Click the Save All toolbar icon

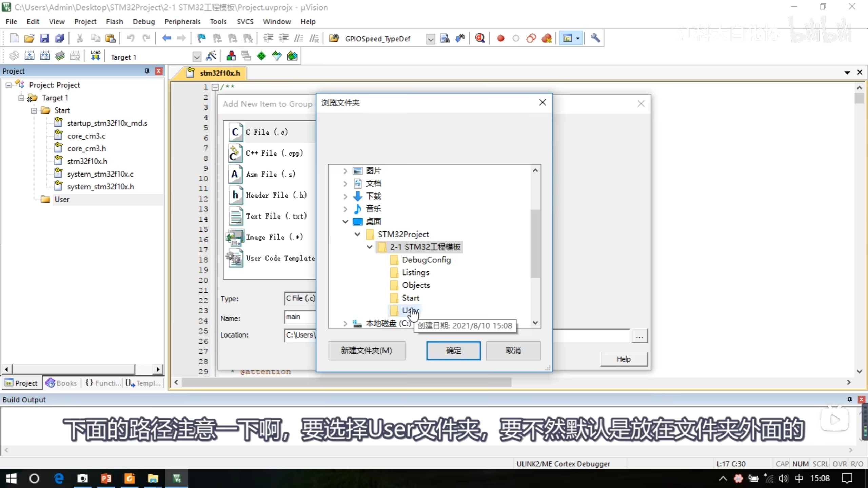pyautogui.click(x=60, y=38)
